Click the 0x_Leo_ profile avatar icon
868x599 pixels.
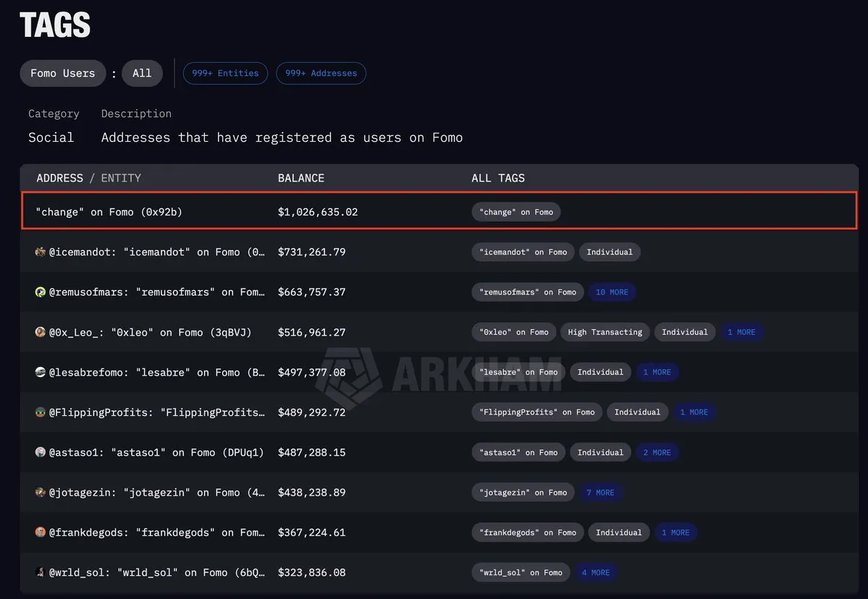41,332
